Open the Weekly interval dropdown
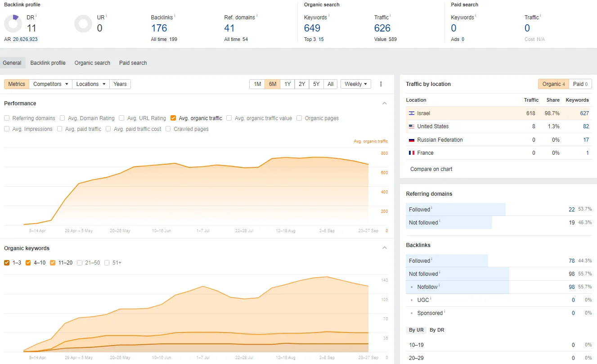The height and width of the screenshot is (364, 597). click(x=355, y=84)
